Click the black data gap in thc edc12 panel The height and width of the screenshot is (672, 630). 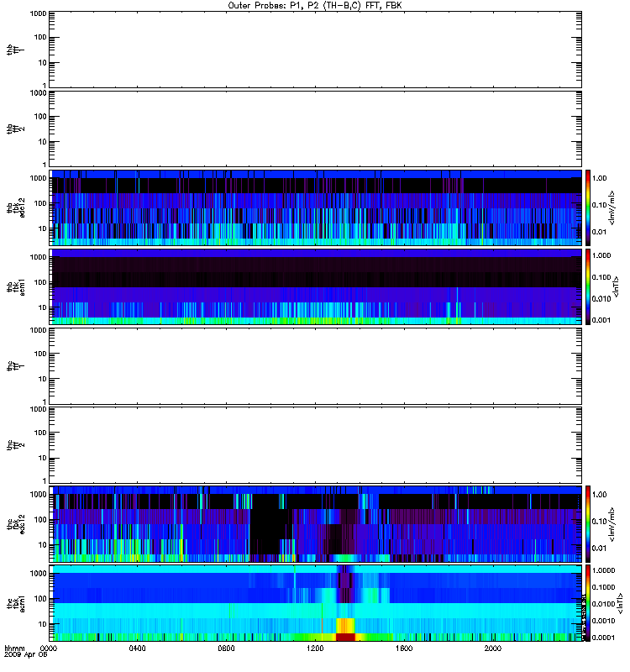tap(267, 523)
